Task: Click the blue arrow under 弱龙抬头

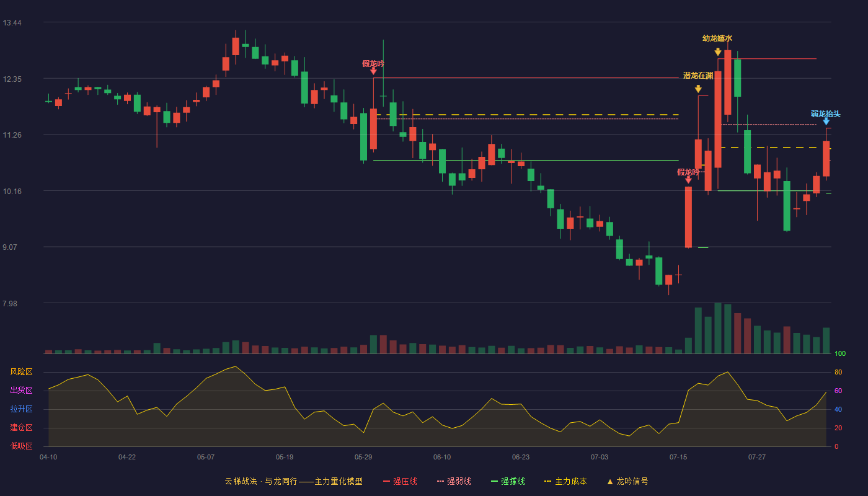Action: (826, 121)
